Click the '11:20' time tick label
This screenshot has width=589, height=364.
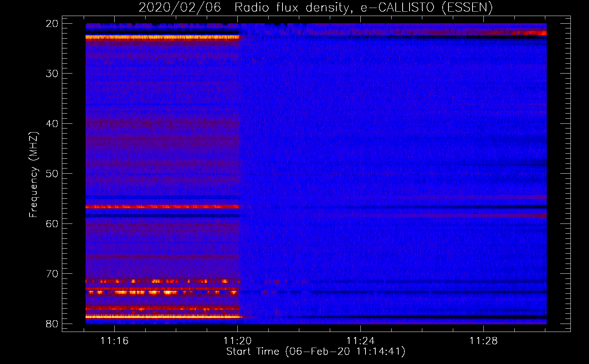(237, 341)
